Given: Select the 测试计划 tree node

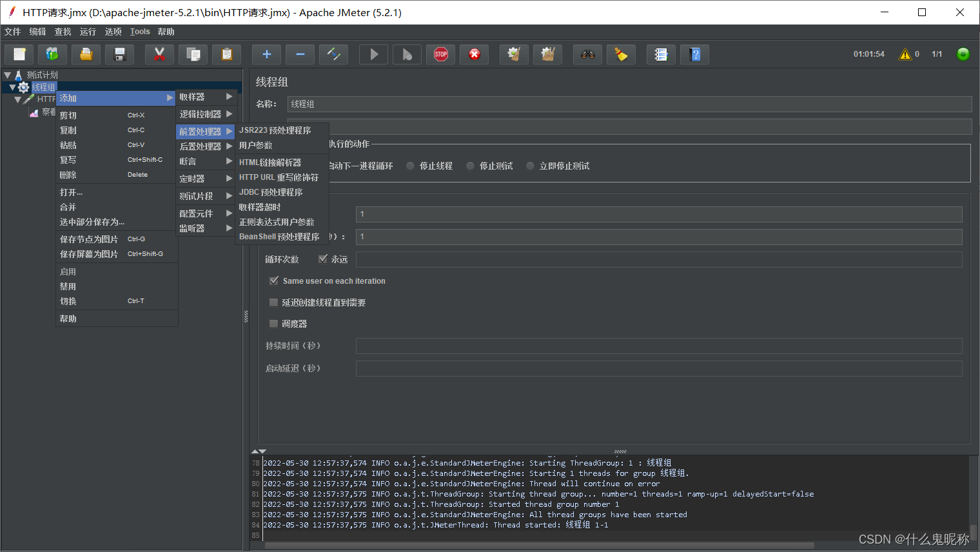Looking at the screenshot, I should click(42, 75).
